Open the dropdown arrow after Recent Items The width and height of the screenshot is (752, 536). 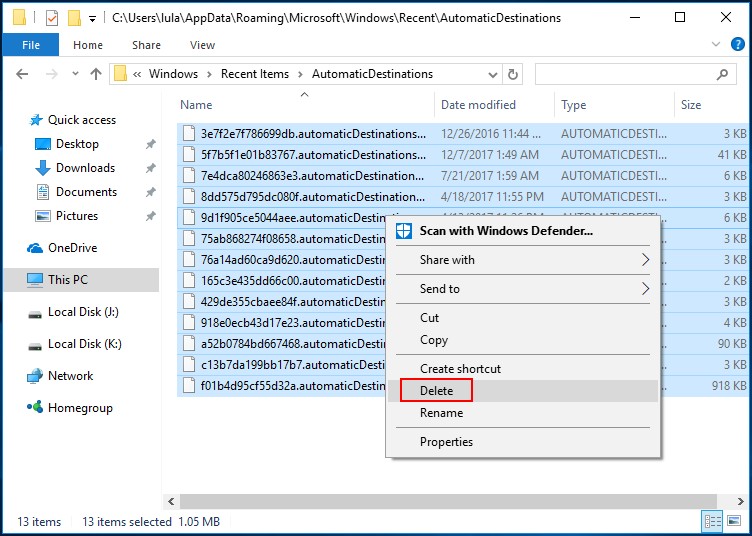click(x=300, y=74)
